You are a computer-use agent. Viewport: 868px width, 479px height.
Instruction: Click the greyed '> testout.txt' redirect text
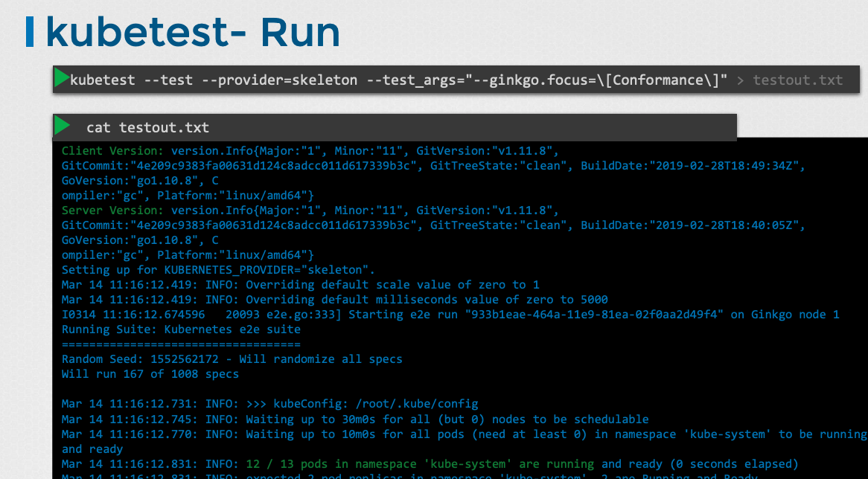coord(790,80)
